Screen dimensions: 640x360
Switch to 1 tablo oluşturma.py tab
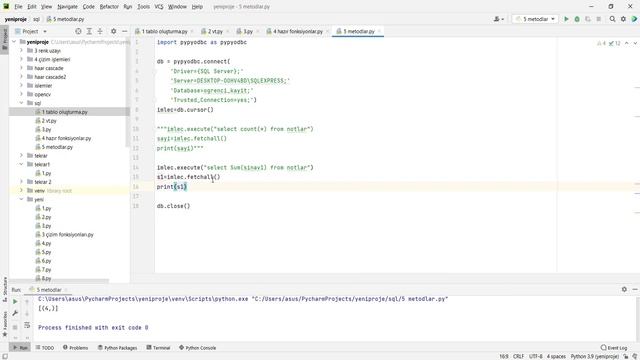pyautogui.click(x=164, y=31)
